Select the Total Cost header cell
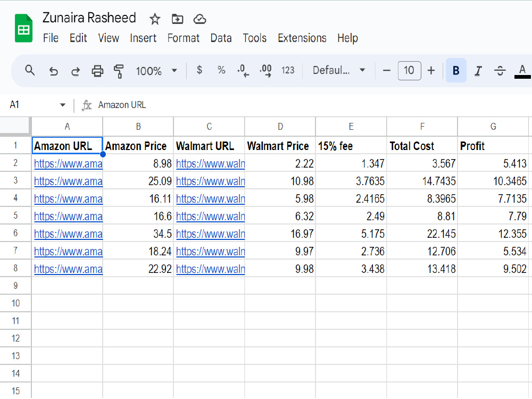The width and height of the screenshot is (532, 399). 422,146
